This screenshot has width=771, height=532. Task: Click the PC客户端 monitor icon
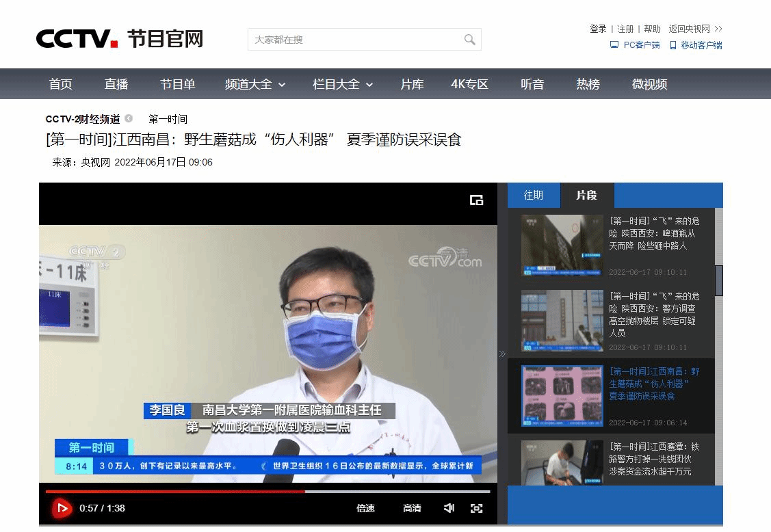614,45
